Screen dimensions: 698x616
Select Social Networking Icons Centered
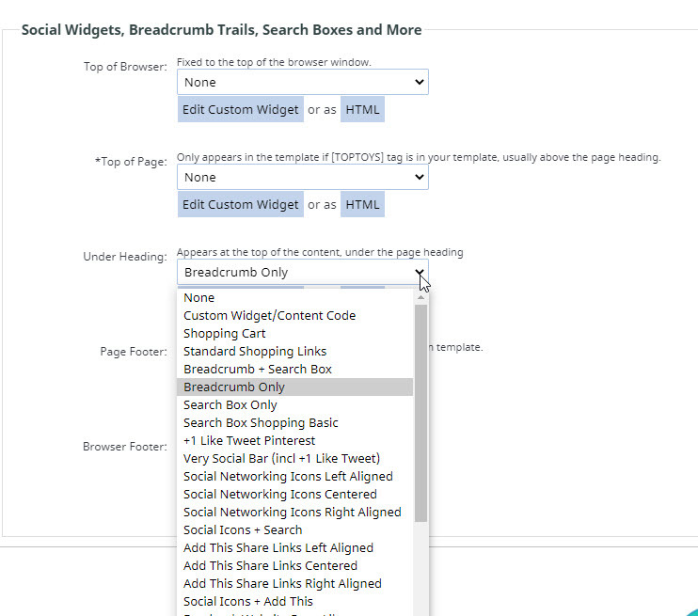point(280,495)
